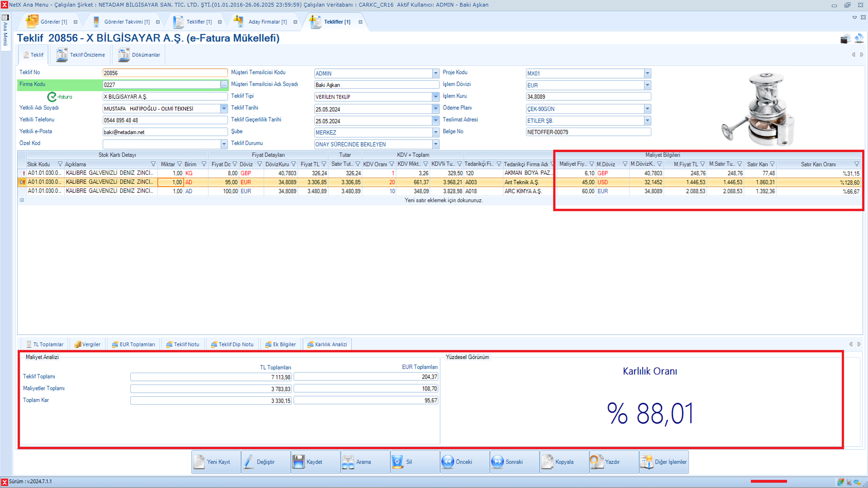Click the Yetkili Telefonu field
Image resolution: width=868 pixels, height=488 pixels.
(x=165, y=120)
